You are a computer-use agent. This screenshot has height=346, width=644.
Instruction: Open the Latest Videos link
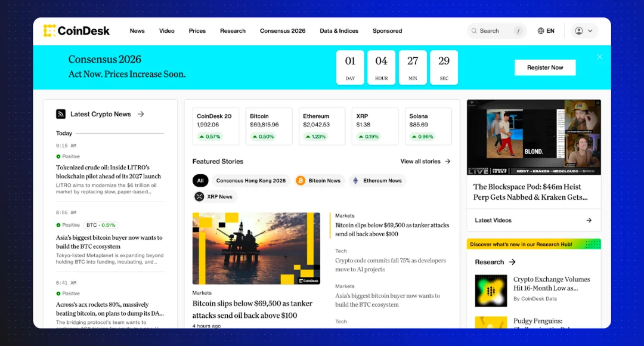493,220
